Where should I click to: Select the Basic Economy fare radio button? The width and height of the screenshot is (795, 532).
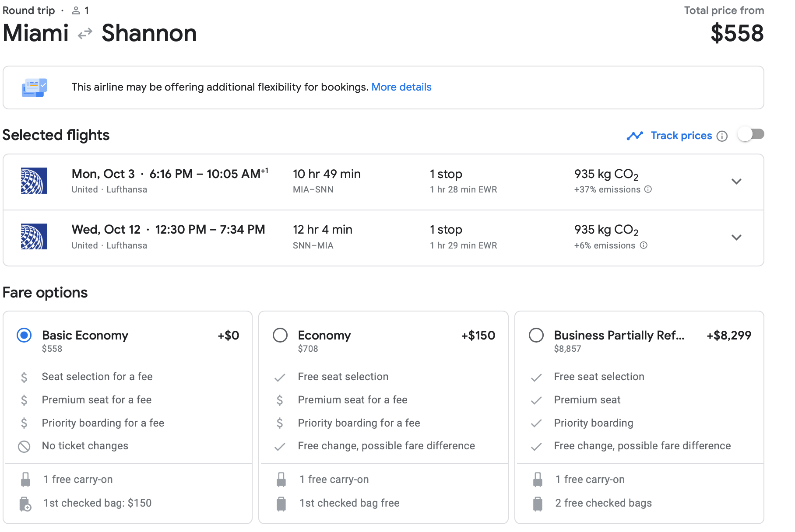[x=24, y=336]
